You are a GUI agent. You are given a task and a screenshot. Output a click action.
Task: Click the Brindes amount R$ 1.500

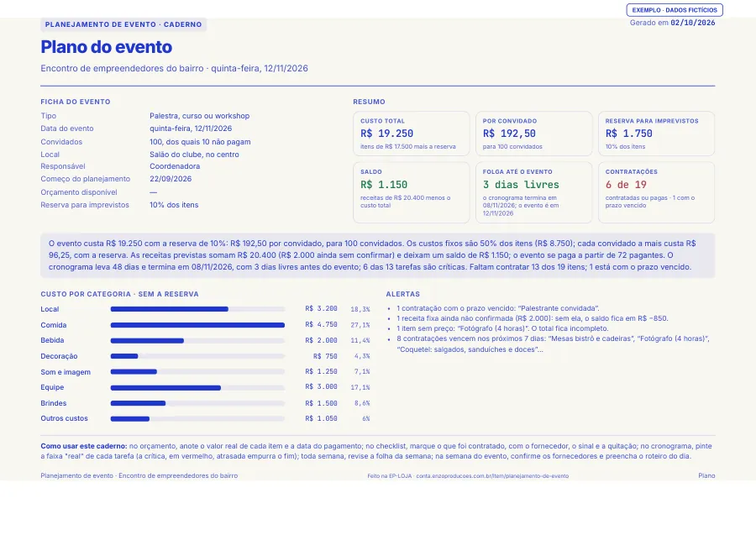coord(321,403)
